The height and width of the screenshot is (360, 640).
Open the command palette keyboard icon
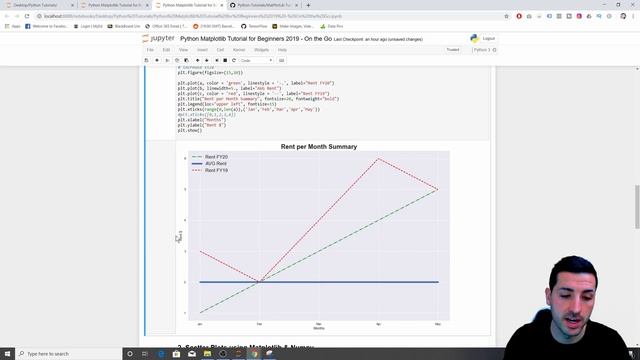coord(282,60)
